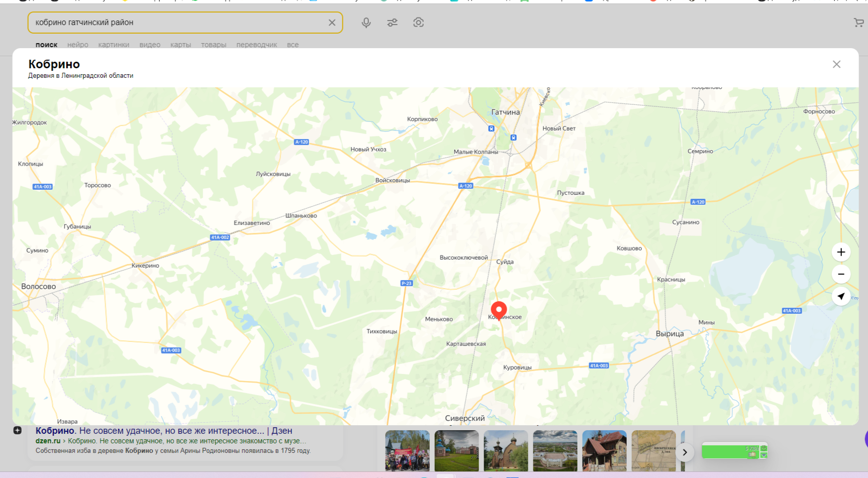868x478 pixels.
Task: Open the Dzen Кобрино article link
Action: pyautogui.click(x=164, y=431)
